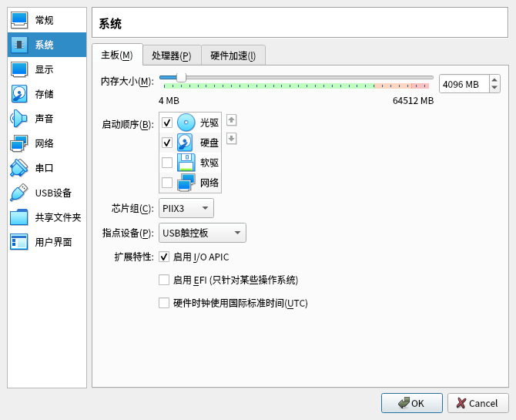The height and width of the screenshot is (420, 516).
Task: Enable the 网络 boot checkbox
Action: click(167, 182)
